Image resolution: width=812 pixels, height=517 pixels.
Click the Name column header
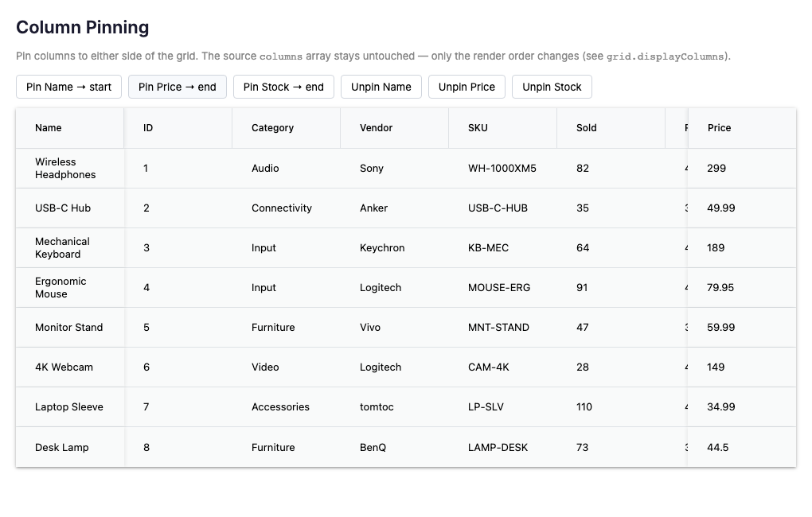pyautogui.click(x=70, y=128)
